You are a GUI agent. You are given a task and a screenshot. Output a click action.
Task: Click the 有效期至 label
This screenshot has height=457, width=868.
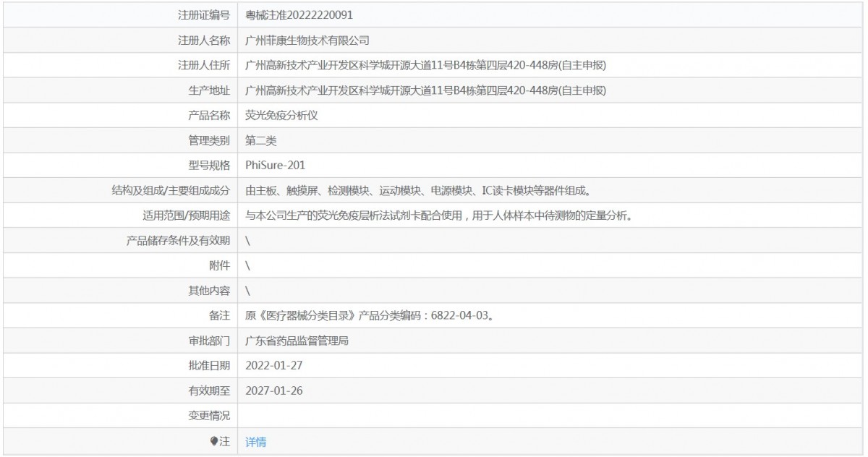pos(209,391)
